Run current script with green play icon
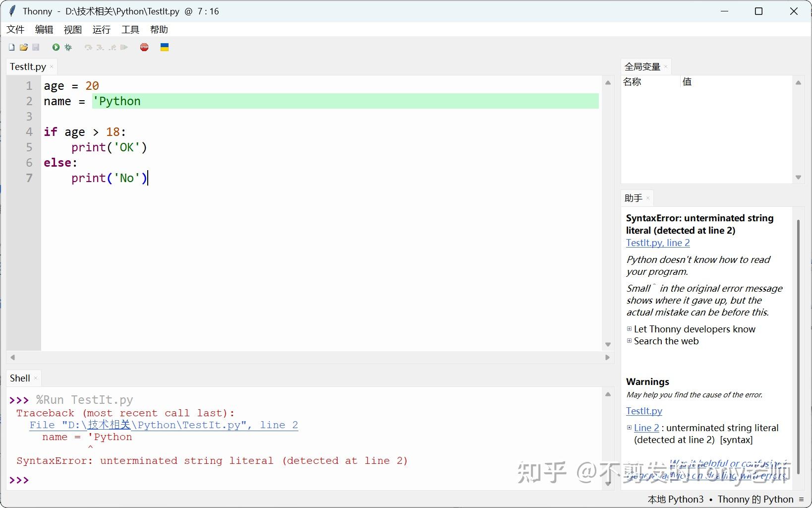The width and height of the screenshot is (812, 508). tap(56, 47)
